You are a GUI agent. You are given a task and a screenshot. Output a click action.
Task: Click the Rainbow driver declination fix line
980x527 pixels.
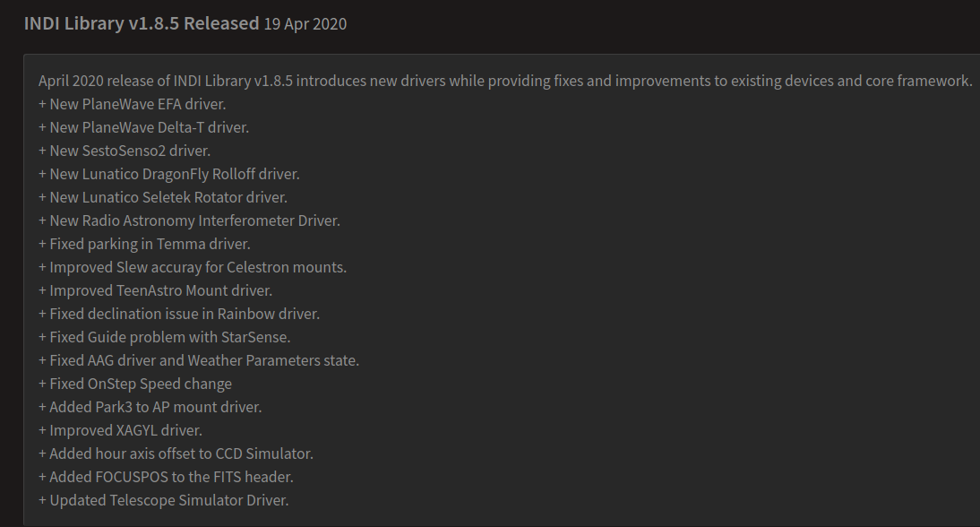[178, 314]
